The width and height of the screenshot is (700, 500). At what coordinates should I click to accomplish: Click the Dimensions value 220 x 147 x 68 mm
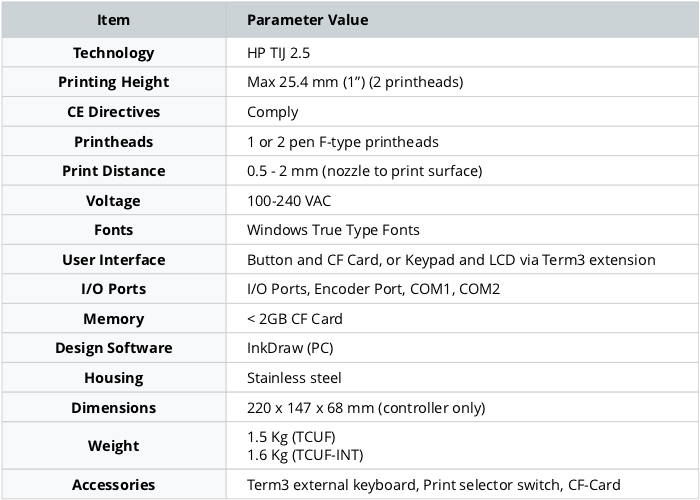(x=366, y=408)
